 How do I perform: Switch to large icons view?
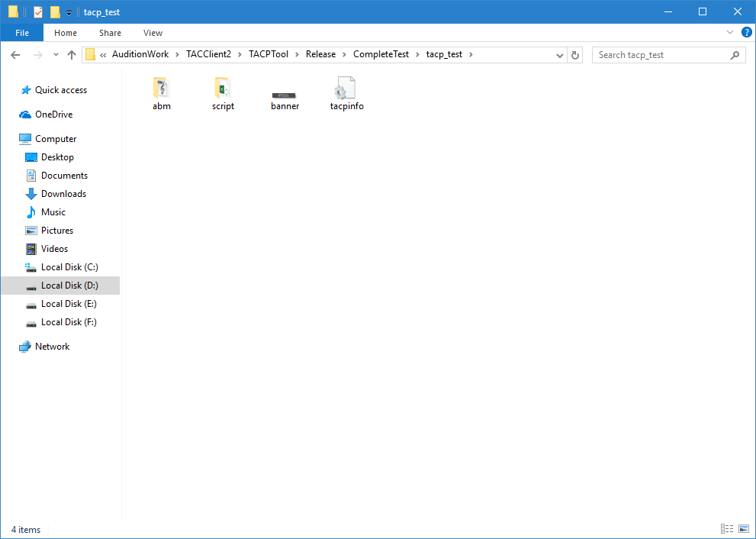tap(744, 529)
